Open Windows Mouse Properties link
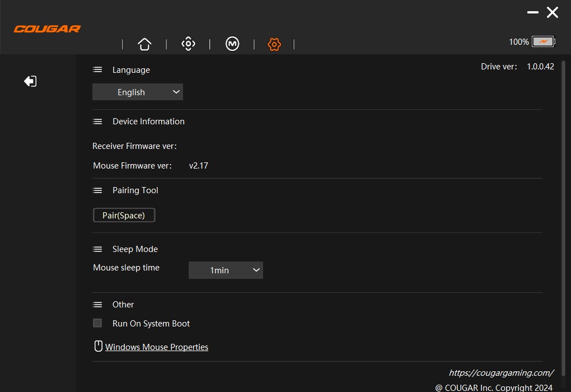This screenshot has height=392, width=571. (x=157, y=347)
